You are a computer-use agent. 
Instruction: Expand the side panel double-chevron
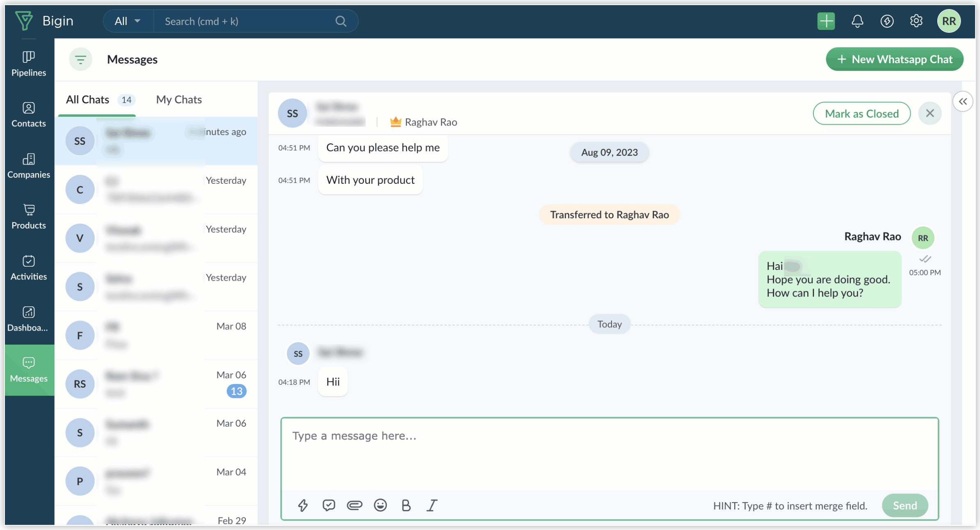[963, 101]
